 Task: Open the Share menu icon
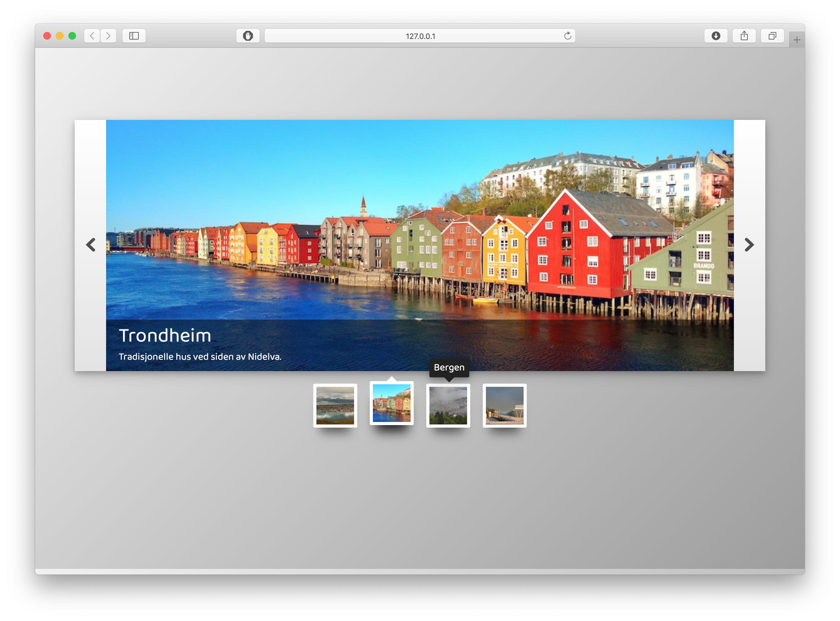pos(744,36)
